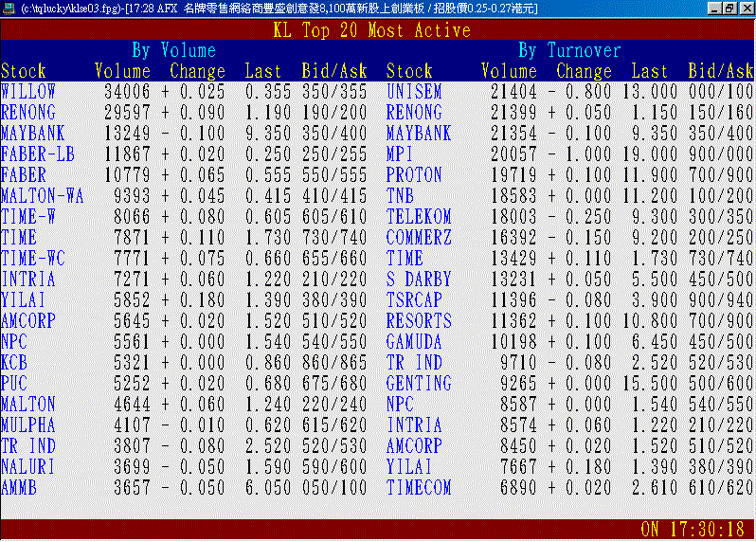Click the COMMERZ stock name
Image resolution: width=756 pixels, height=542 pixels.
point(419,238)
